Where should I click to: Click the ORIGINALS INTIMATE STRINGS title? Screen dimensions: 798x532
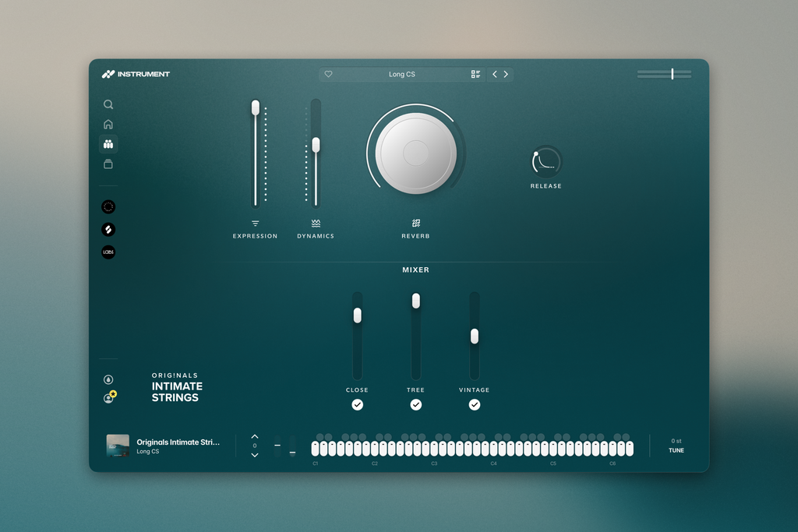click(177, 388)
